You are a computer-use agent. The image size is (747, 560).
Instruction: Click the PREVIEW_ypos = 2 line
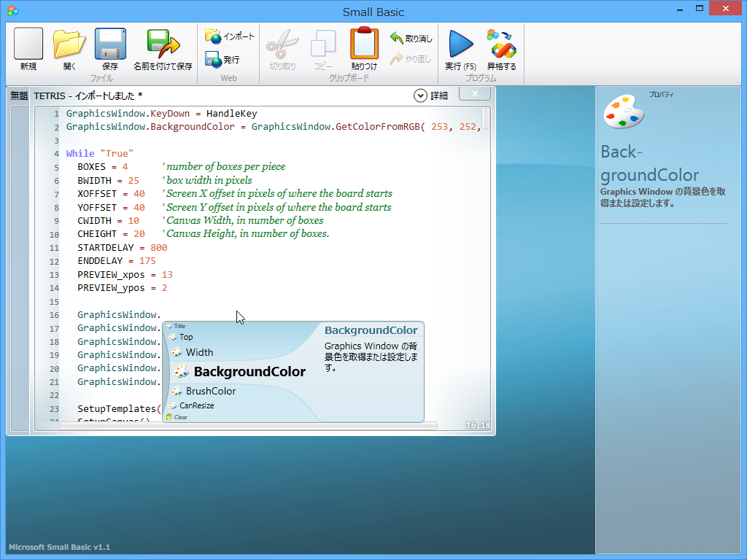pyautogui.click(x=122, y=287)
